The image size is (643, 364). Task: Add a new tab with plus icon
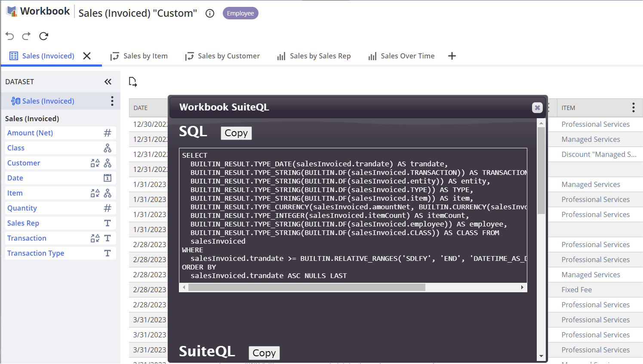point(452,56)
